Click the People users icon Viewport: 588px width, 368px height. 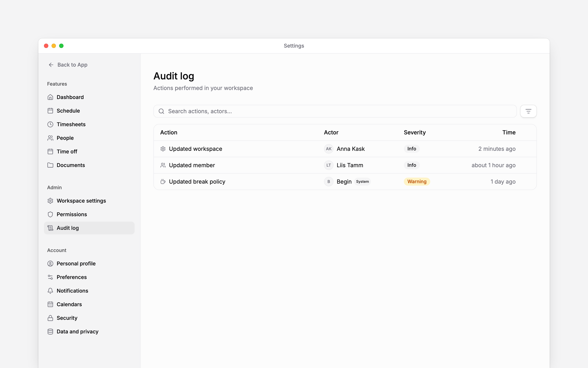click(50, 138)
